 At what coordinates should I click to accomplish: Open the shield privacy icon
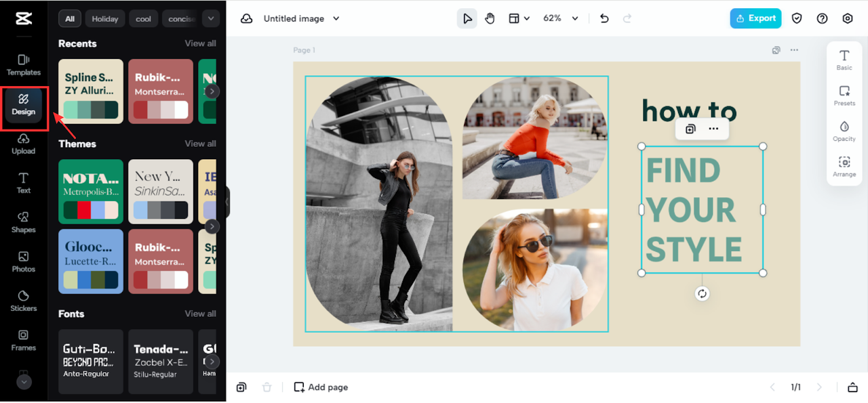(x=797, y=18)
